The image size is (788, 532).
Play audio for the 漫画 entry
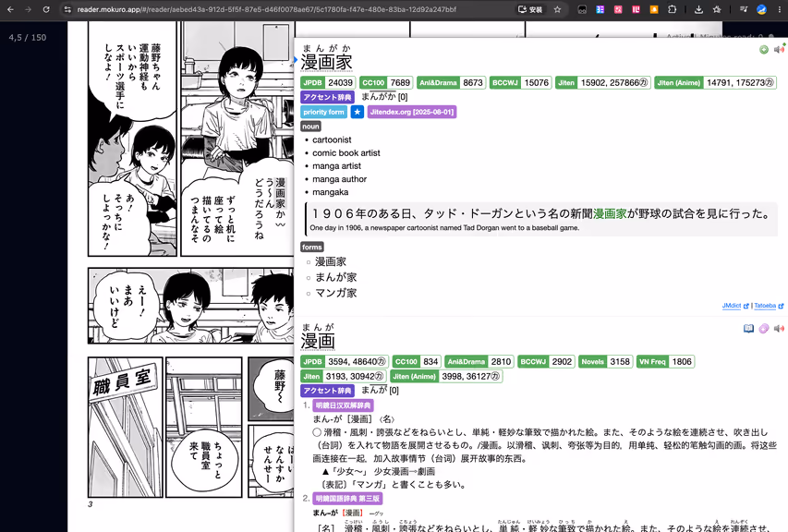click(779, 328)
